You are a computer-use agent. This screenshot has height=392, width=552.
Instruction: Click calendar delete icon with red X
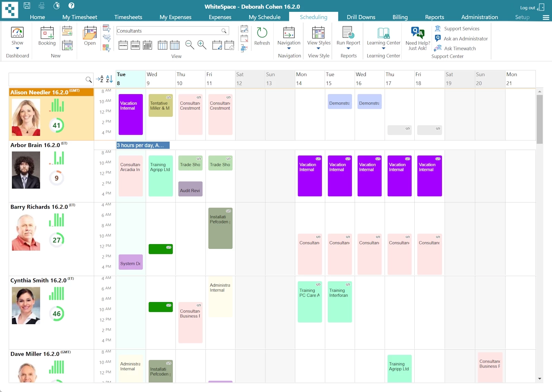(244, 38)
